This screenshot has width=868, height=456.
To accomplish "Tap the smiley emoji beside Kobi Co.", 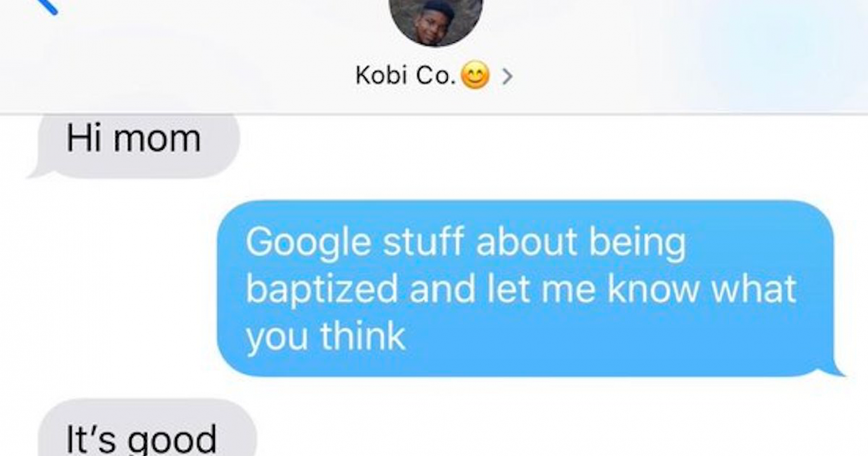I will point(475,77).
